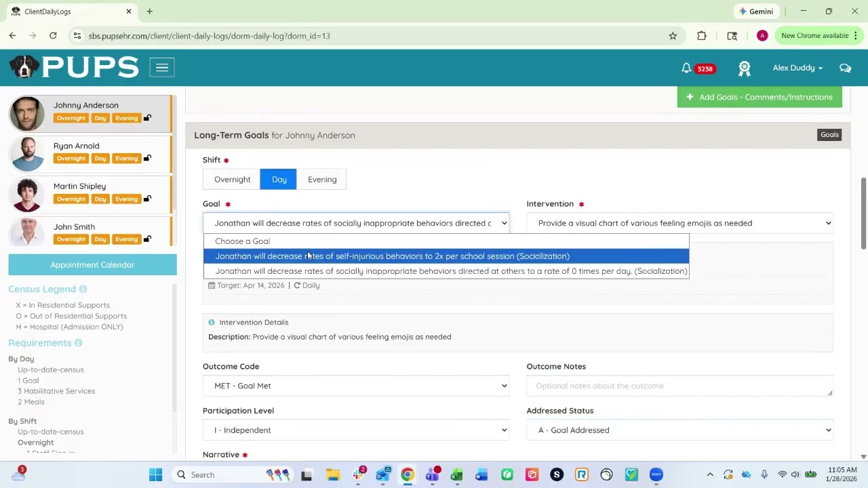
Task: Choose the 'Choose a Goal' option
Action: (x=446, y=241)
